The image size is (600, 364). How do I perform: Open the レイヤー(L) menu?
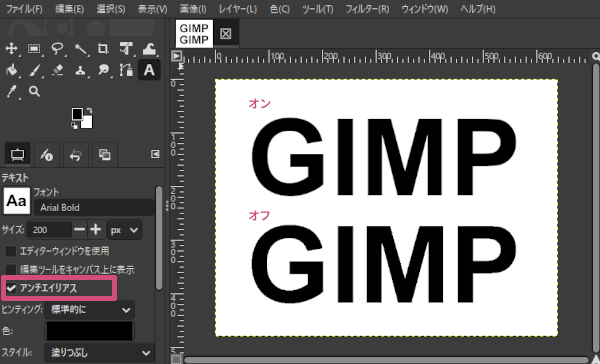(x=238, y=9)
